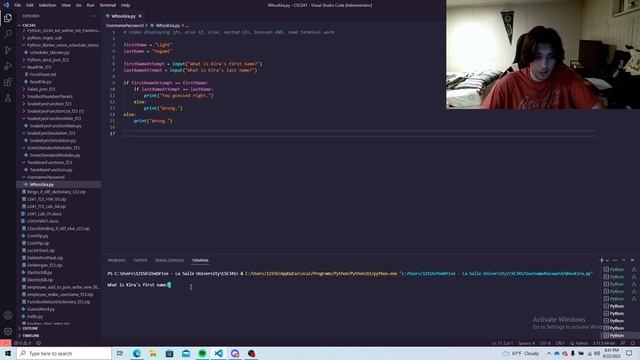640x360 pixels.
Task: Click the Spaces: 4 indentation indicator
Action: [x=526, y=343]
